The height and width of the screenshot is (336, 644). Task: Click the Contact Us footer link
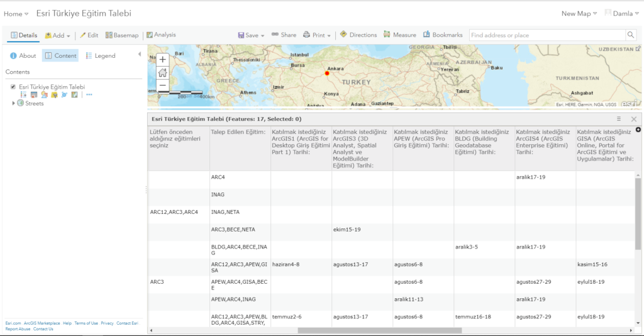(43, 329)
